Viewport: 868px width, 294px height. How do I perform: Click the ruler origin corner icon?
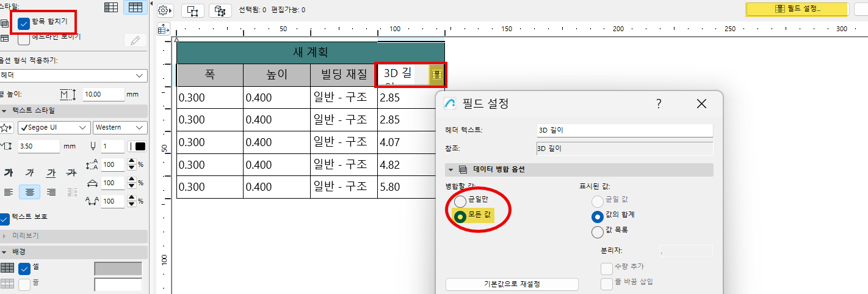(x=163, y=29)
